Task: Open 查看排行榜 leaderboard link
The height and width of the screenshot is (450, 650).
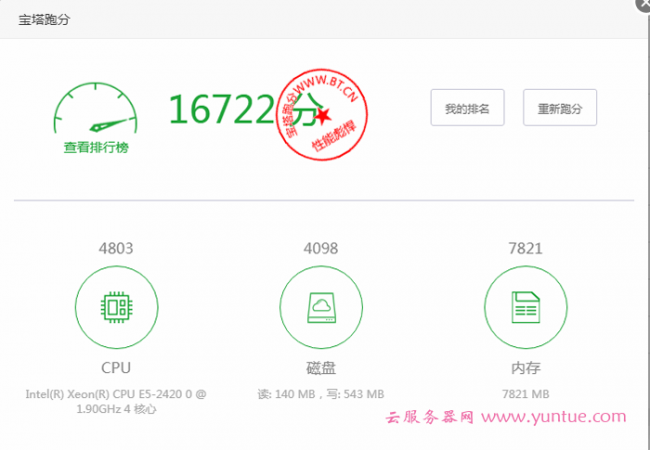Action: (x=96, y=147)
